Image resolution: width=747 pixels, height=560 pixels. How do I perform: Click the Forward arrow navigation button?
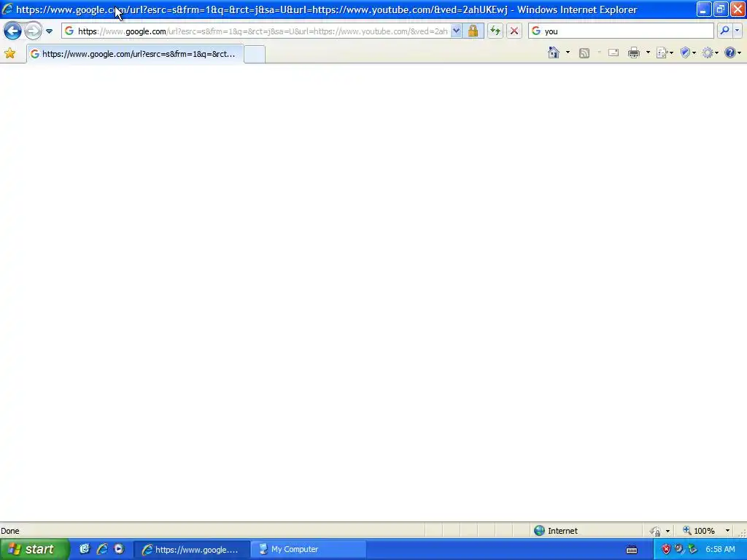point(33,31)
